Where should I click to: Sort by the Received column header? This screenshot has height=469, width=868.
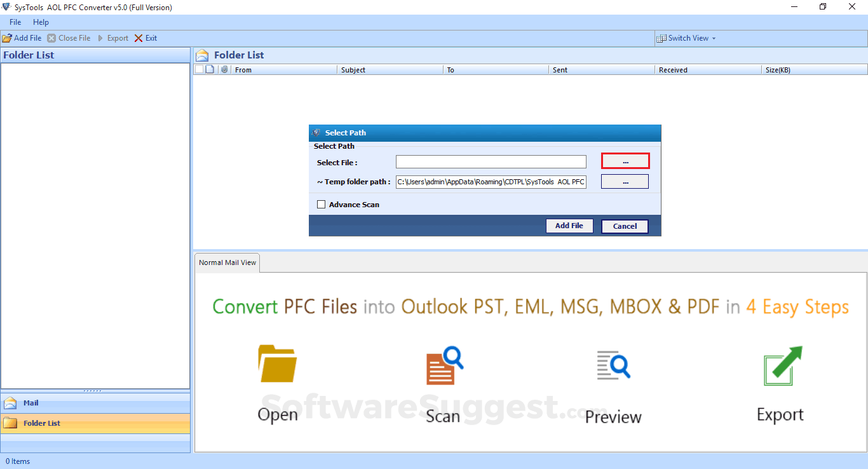click(708, 70)
